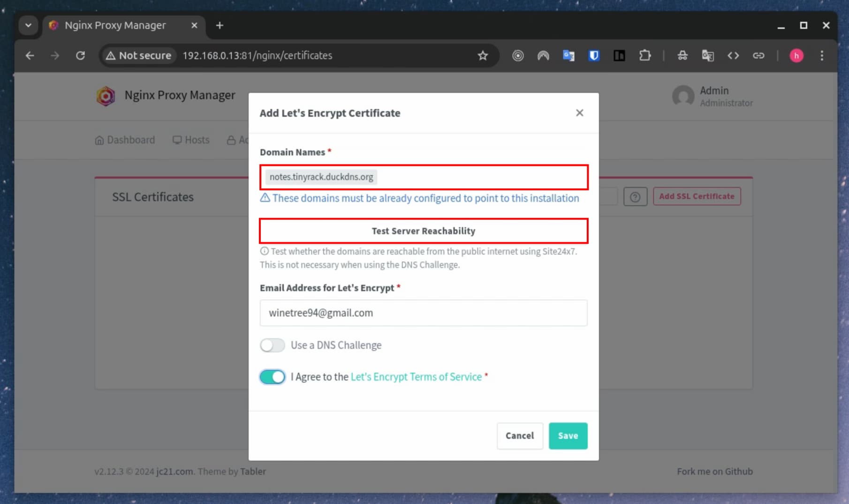Click the notes.tinyrack.duckdns.org domain tag
The image size is (849, 504).
(321, 177)
